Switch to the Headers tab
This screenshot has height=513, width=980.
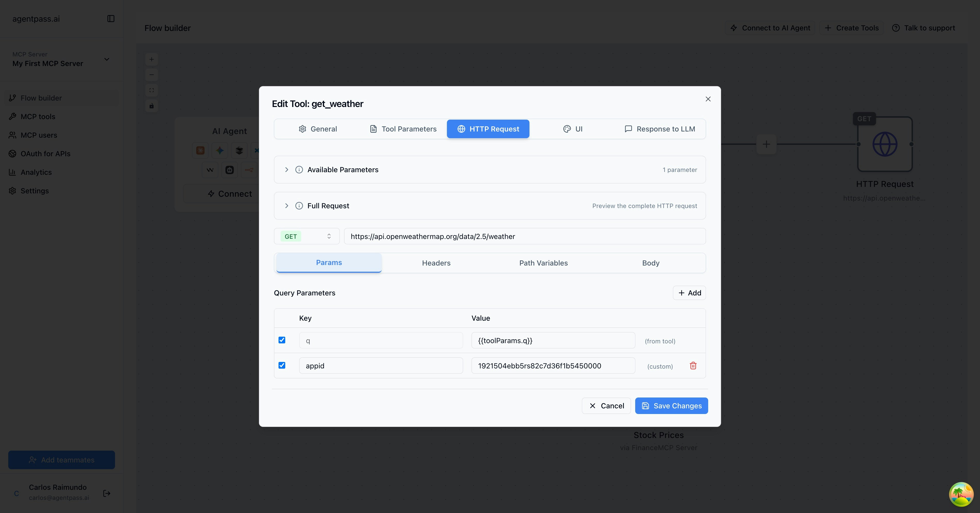coord(436,263)
